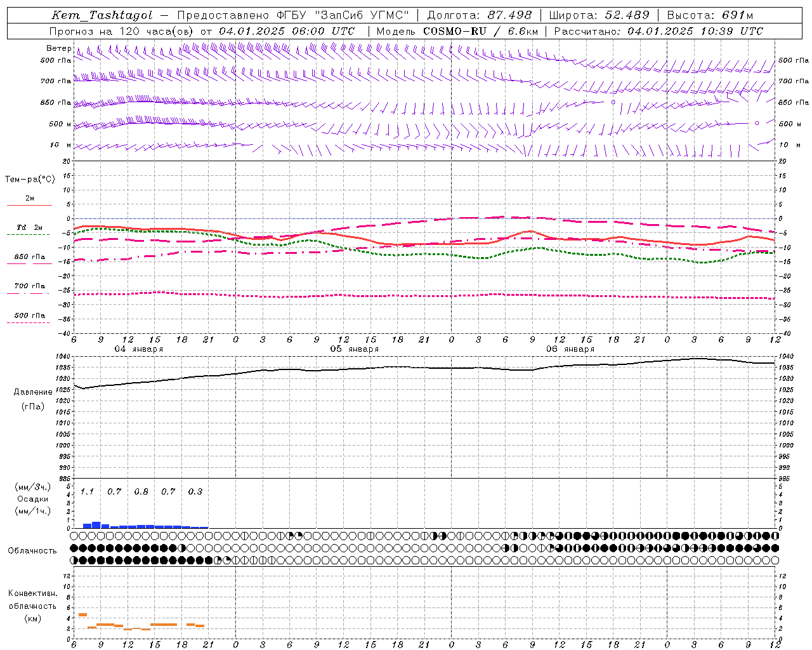
Task: Click the "05 января" date label
Action: [x=354, y=349]
